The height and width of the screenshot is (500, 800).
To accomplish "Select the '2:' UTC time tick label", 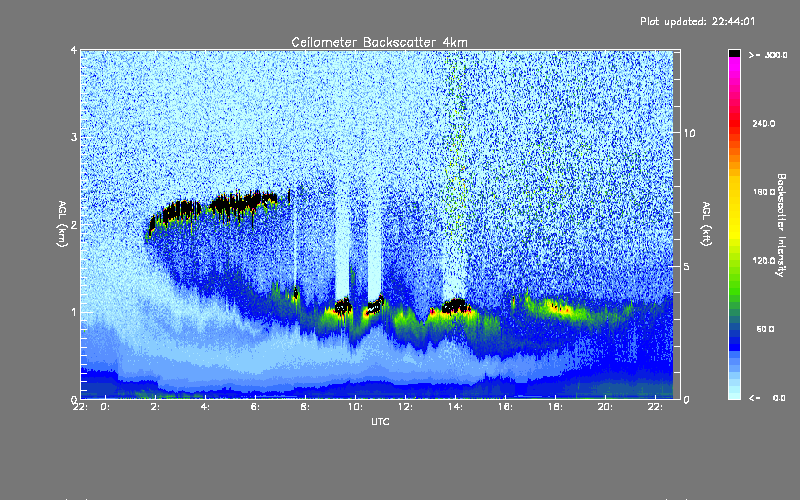I will click(x=155, y=407).
